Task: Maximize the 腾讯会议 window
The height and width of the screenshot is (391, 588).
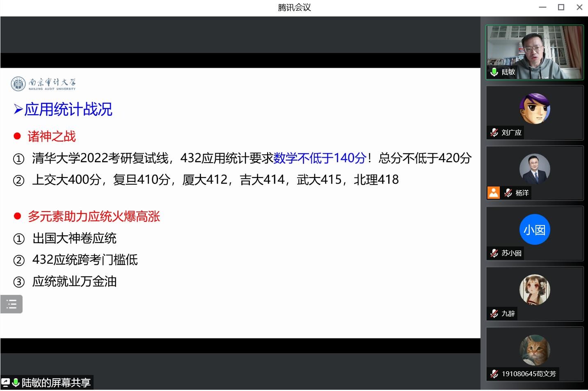Action: pyautogui.click(x=561, y=7)
